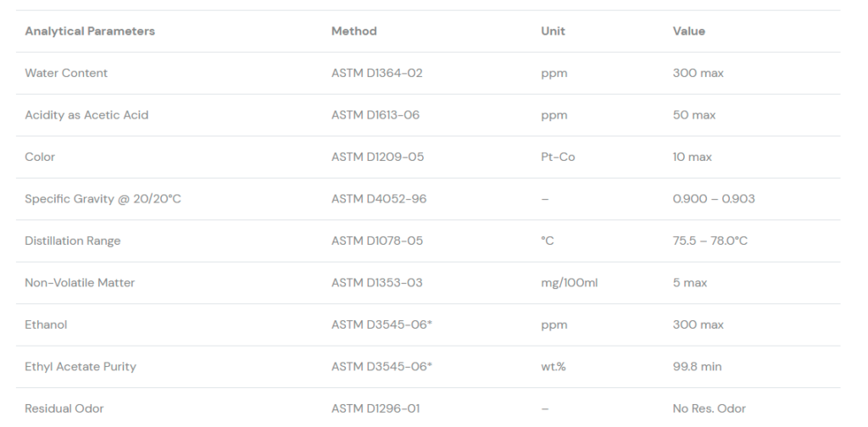
Task: Click the ASTM D1613-06 method text
Action: 376,115
